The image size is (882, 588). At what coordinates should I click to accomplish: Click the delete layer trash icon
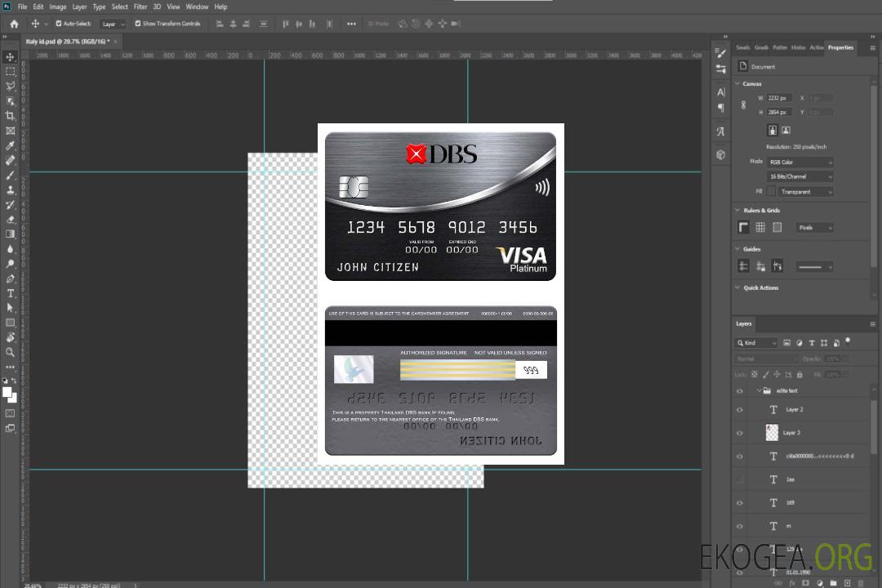[861, 583]
